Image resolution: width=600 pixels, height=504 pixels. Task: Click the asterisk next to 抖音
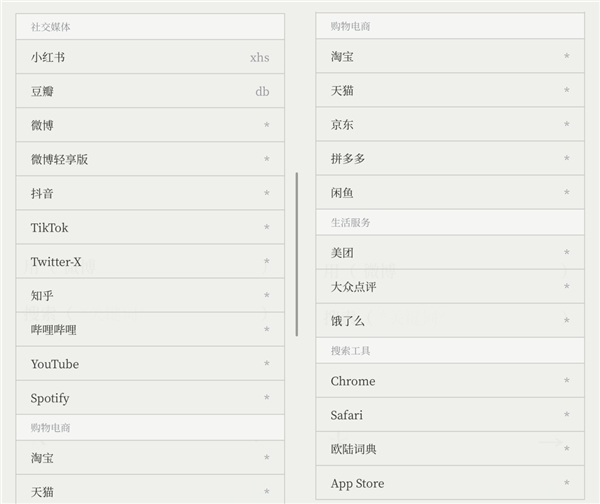click(x=266, y=193)
